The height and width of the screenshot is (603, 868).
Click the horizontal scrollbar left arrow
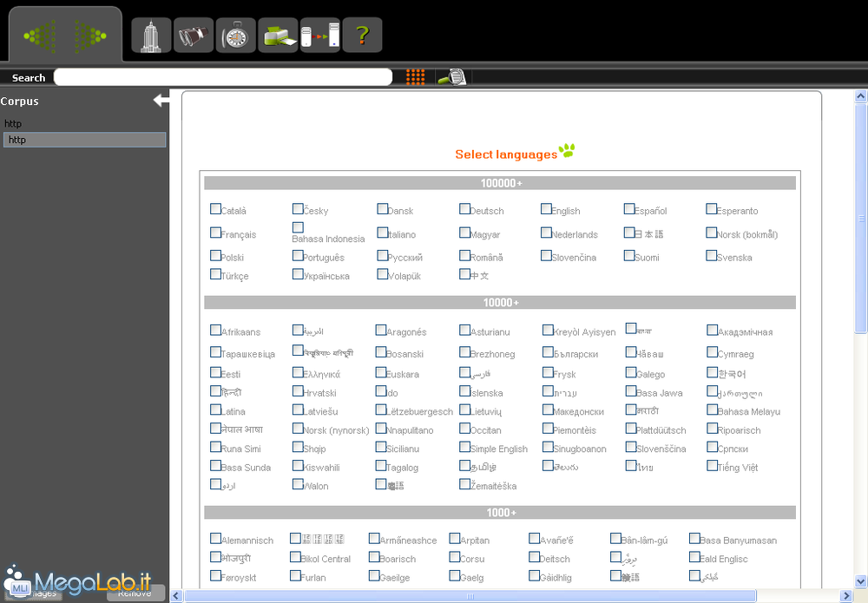point(176,596)
